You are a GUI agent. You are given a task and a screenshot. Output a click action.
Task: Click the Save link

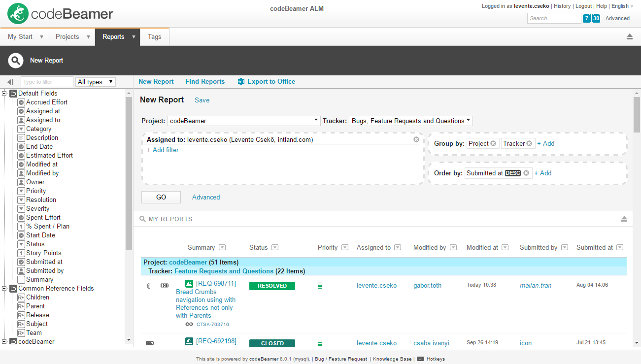point(202,100)
